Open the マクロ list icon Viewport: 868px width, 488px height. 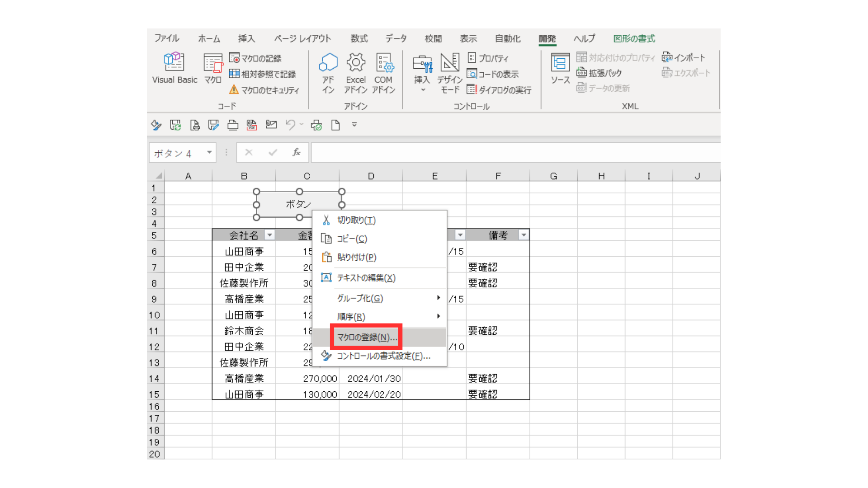click(x=213, y=68)
